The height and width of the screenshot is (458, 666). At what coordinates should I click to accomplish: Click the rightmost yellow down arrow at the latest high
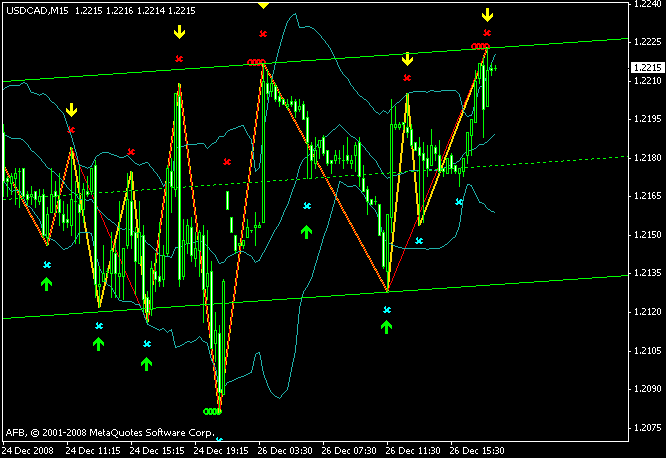point(487,15)
